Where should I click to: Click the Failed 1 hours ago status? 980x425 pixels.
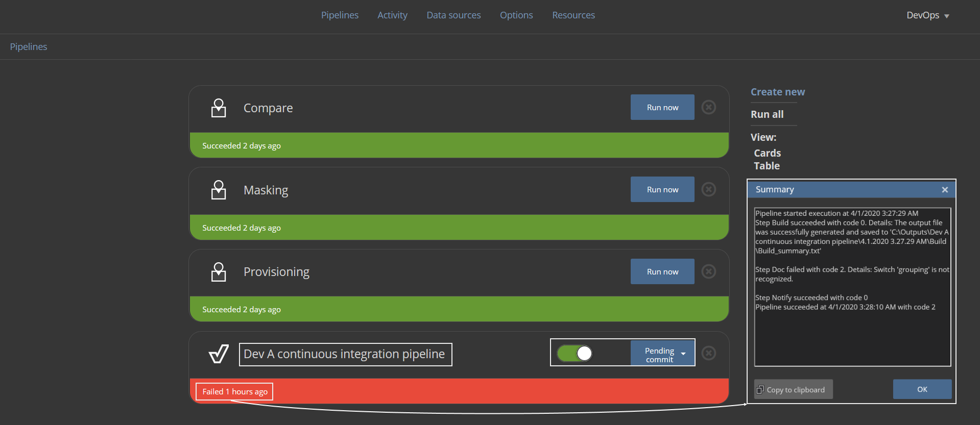(235, 392)
